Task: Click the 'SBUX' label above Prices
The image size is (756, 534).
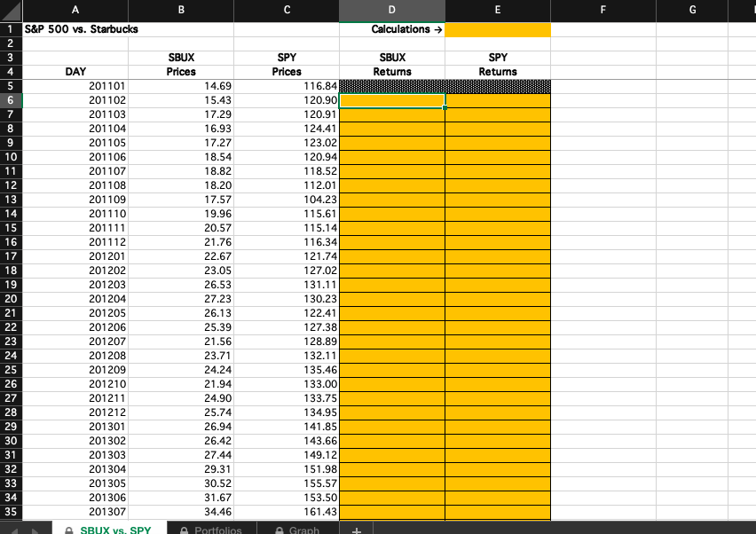Action: [x=181, y=58]
